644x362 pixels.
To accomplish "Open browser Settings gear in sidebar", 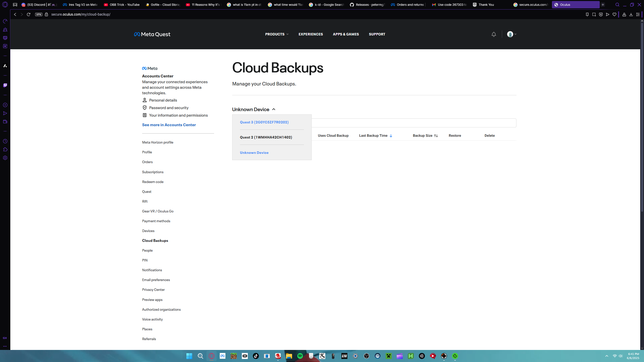I will click(5, 158).
